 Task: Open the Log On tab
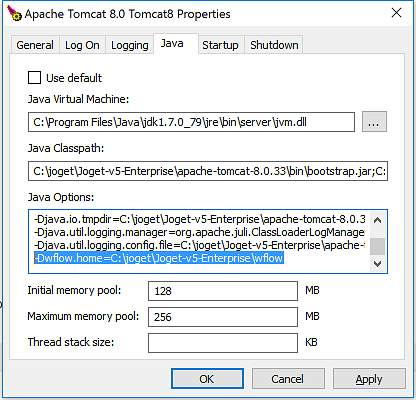(82, 45)
